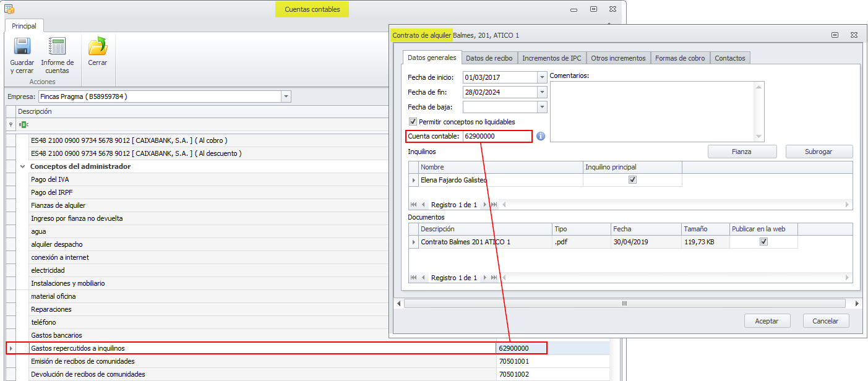The image size is (868, 381).
Task: Click the Fianza button
Action: pyautogui.click(x=742, y=152)
